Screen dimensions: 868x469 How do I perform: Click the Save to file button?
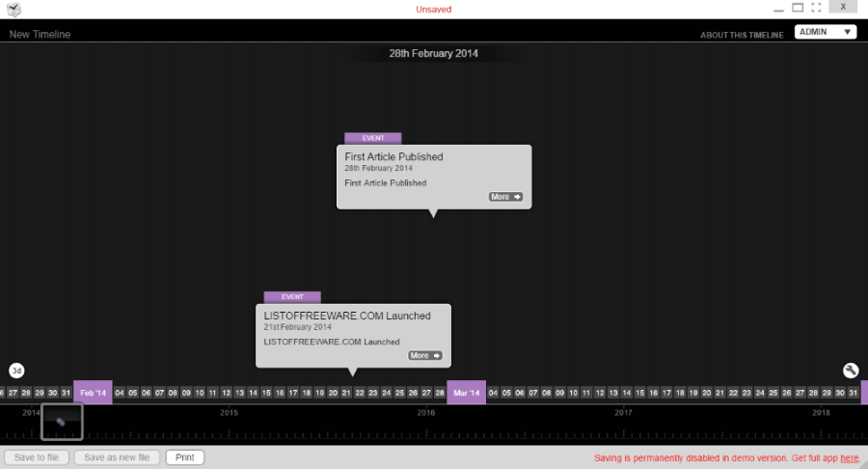[37, 457]
